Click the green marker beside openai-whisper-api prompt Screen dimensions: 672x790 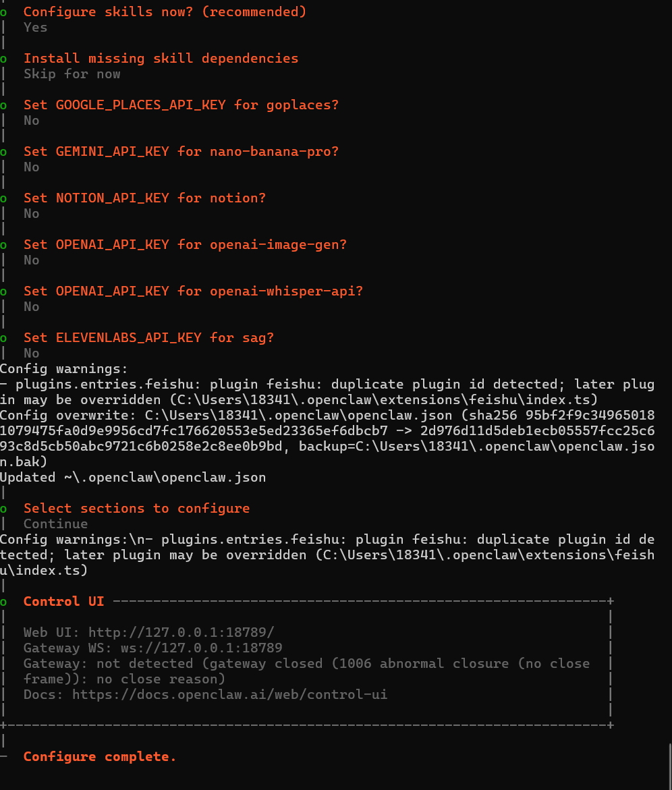tap(3, 291)
